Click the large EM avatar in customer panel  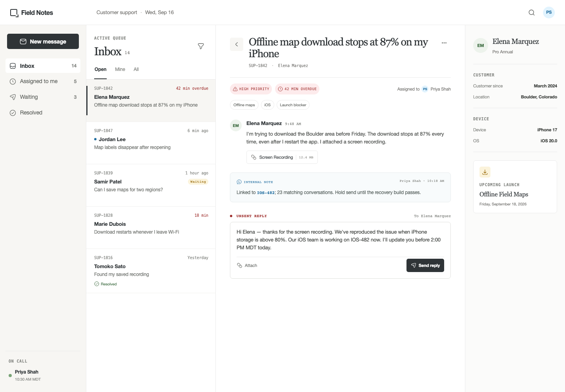[481, 45]
